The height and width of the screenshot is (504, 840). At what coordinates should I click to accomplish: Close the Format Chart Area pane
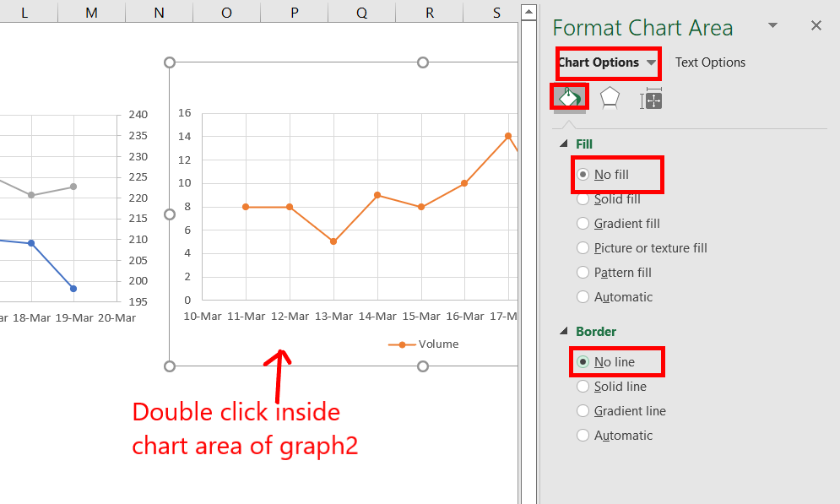[x=816, y=25]
